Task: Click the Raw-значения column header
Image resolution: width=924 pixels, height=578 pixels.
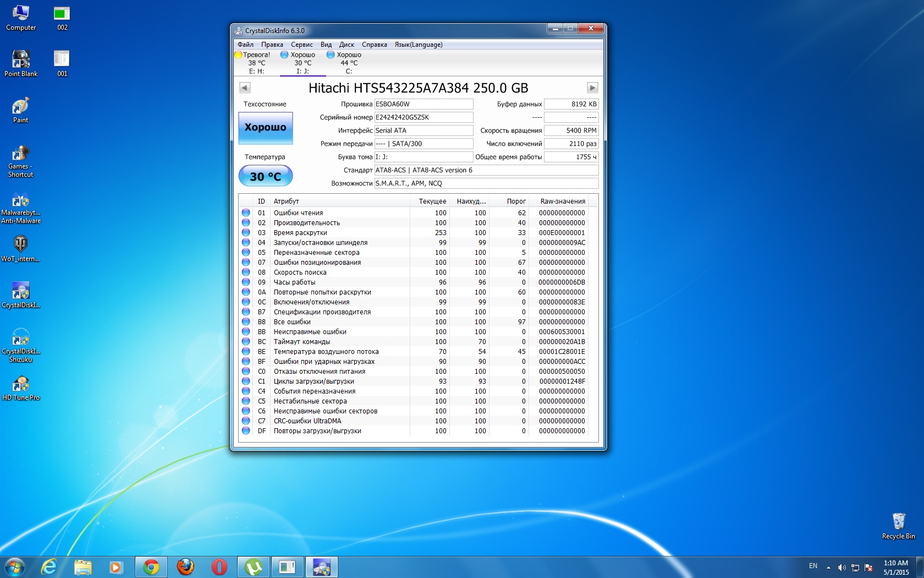Action: [562, 201]
